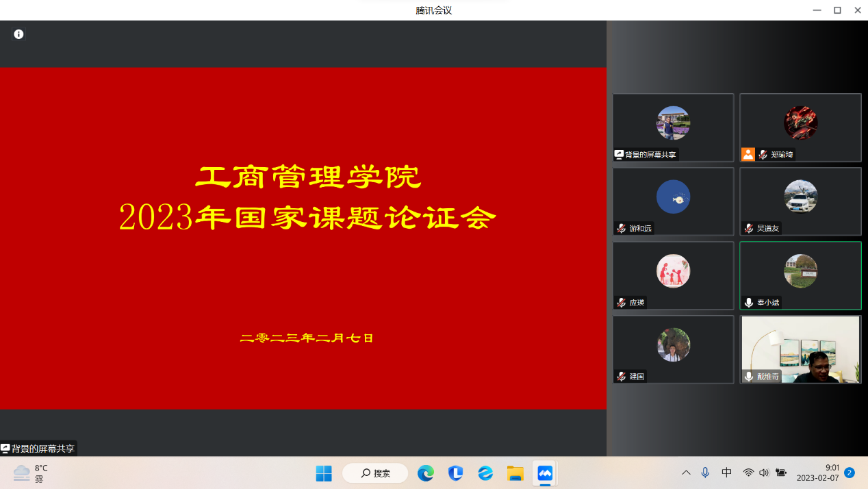This screenshot has height=489, width=868.
Task: Click the 背景的屏幕共享 label at bottom-left
Action: click(38, 449)
